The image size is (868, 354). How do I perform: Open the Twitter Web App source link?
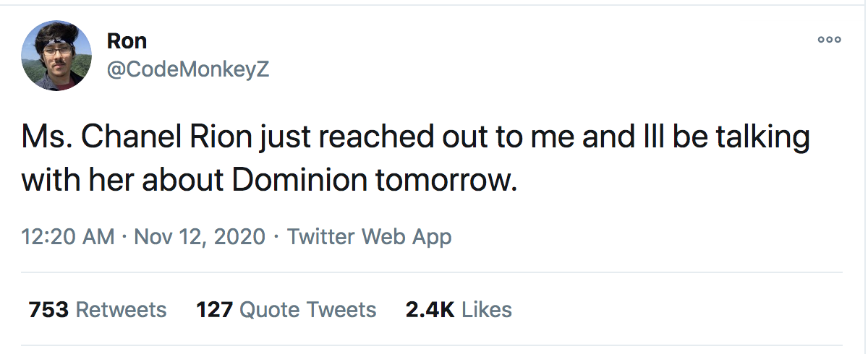pos(369,236)
